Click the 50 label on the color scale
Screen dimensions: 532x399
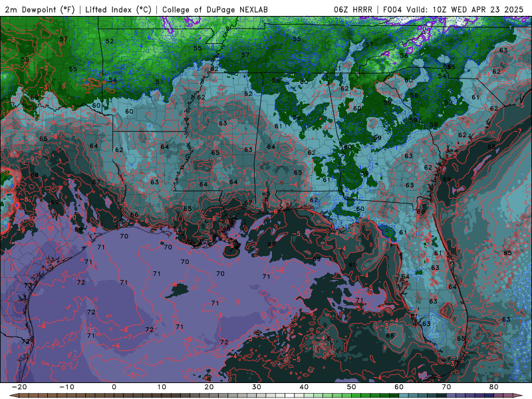click(x=352, y=387)
